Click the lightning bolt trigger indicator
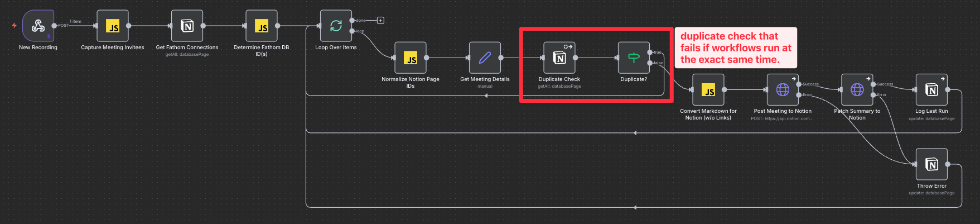Screen dimensions: 980x224 pos(15,26)
